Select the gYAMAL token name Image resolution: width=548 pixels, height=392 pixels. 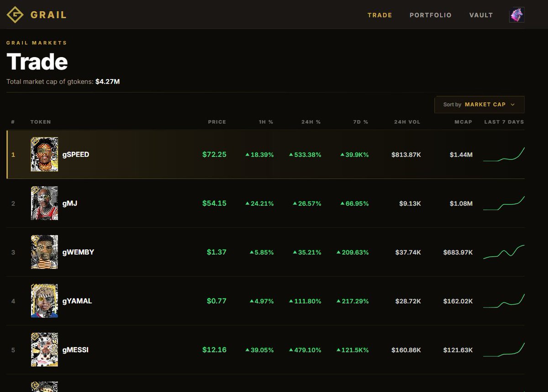coord(77,301)
